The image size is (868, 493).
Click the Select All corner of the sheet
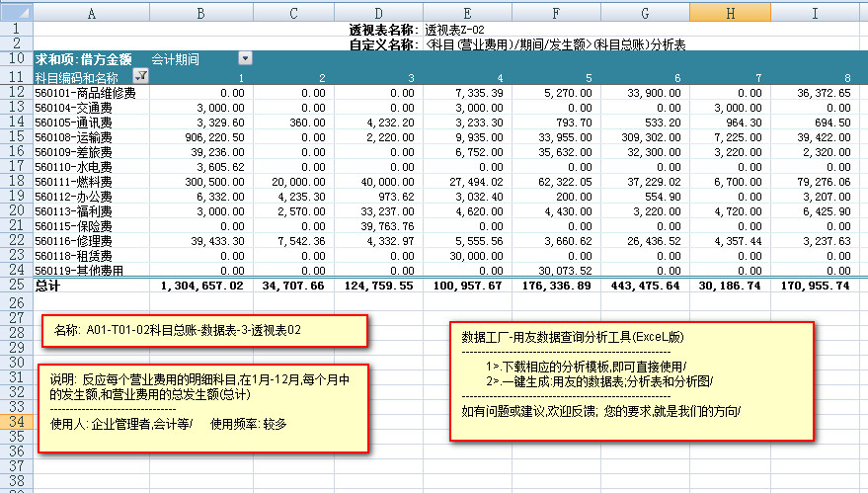[x=16, y=14]
